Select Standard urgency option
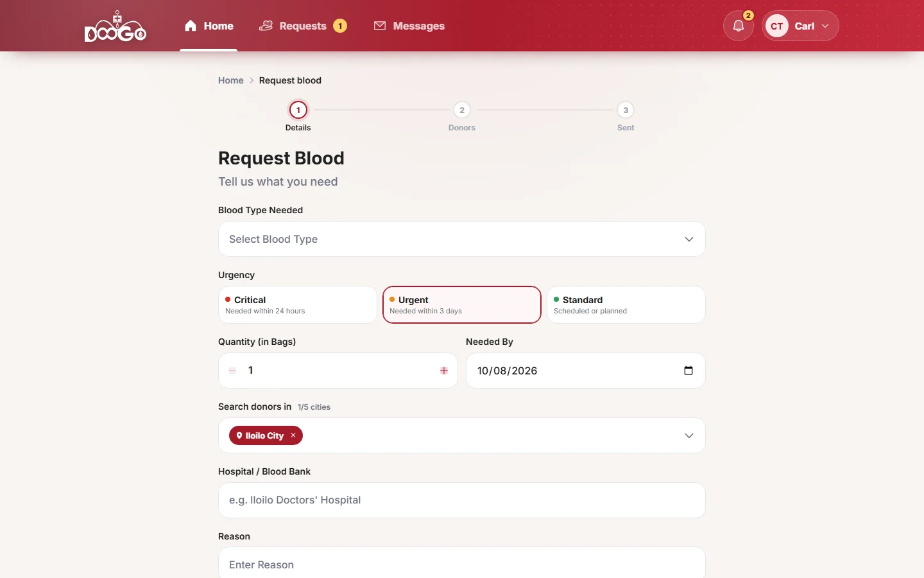This screenshot has height=578, width=924. point(626,304)
